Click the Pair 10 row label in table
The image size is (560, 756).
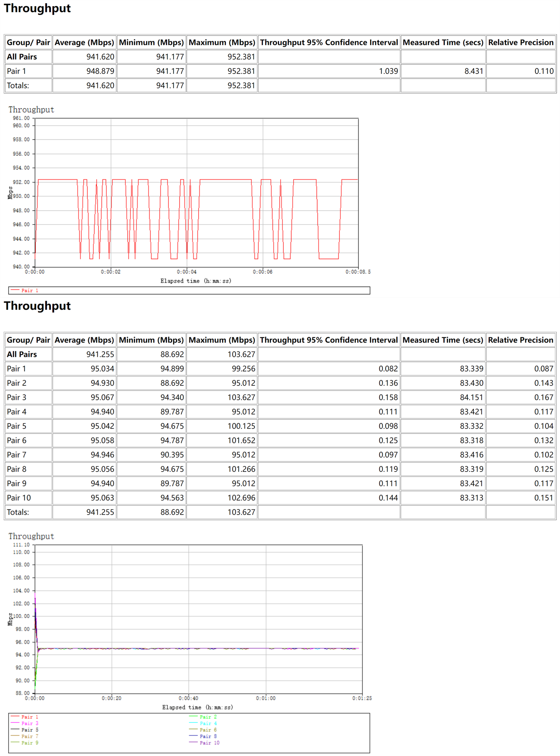(x=19, y=497)
